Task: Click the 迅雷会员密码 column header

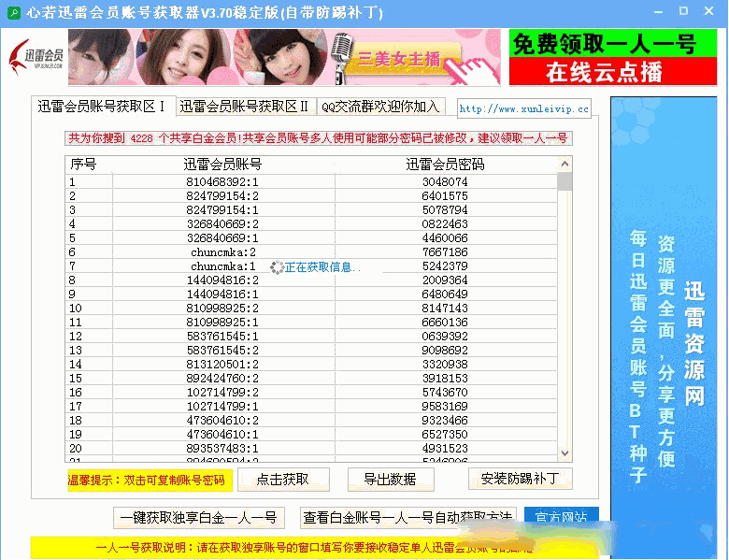Action: (445, 165)
